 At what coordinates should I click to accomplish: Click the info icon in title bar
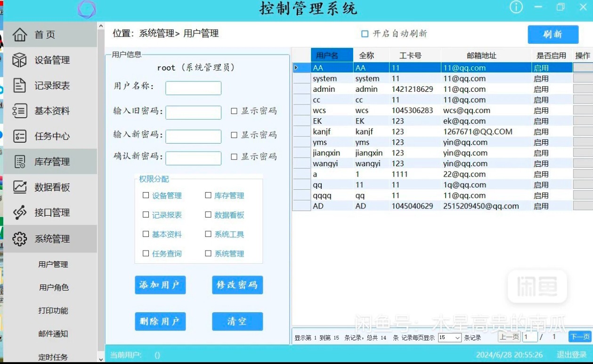coord(516,7)
